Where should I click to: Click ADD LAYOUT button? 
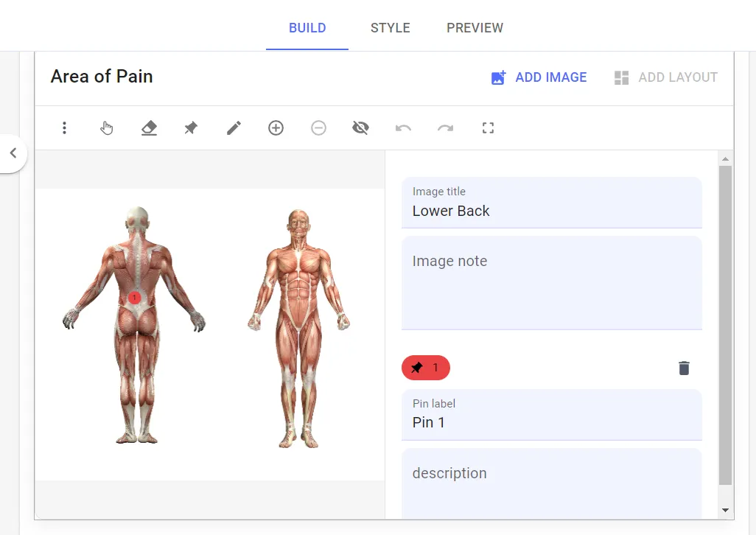pyautogui.click(x=666, y=77)
